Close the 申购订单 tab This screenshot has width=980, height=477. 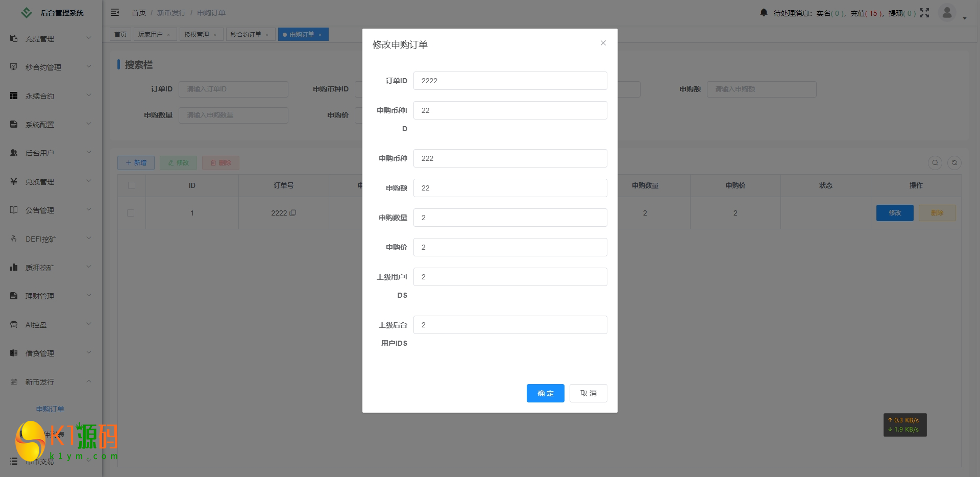point(320,35)
